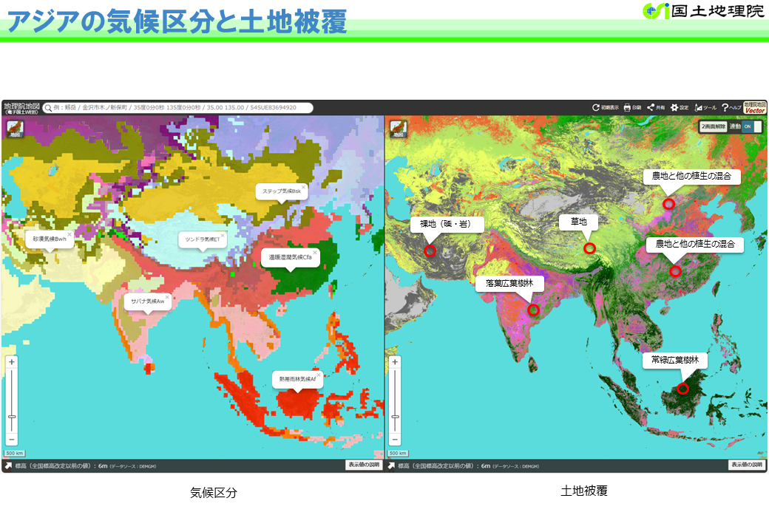Open the 印刷 print function
The image size is (769, 532).
click(x=632, y=107)
